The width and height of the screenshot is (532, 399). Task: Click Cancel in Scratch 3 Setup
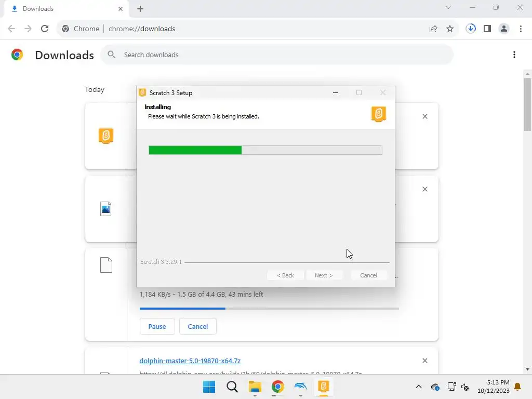pyautogui.click(x=368, y=275)
